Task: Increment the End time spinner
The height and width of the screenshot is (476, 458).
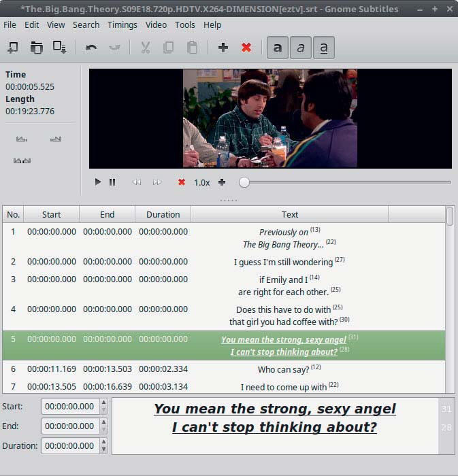Action: (x=104, y=422)
